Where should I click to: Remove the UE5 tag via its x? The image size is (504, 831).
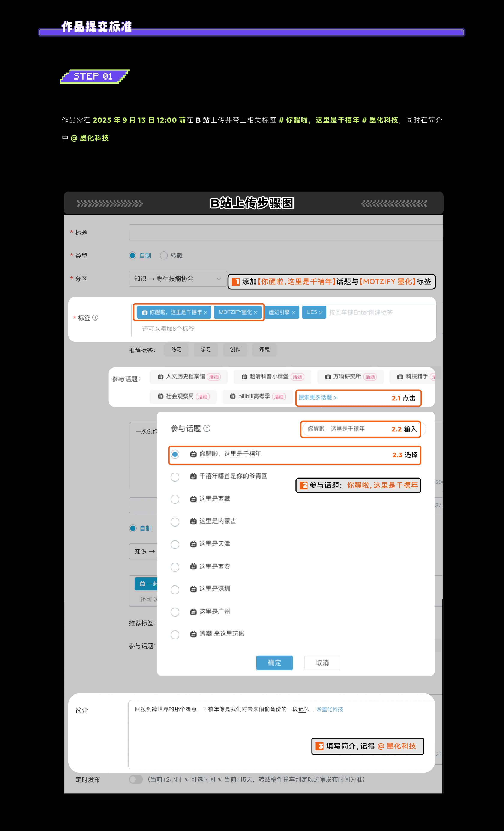pyautogui.click(x=321, y=313)
